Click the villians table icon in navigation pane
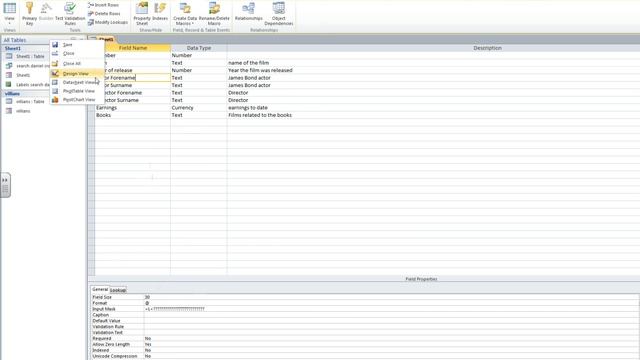Image resolution: width=640 pixels, height=360 pixels. click(x=9, y=101)
